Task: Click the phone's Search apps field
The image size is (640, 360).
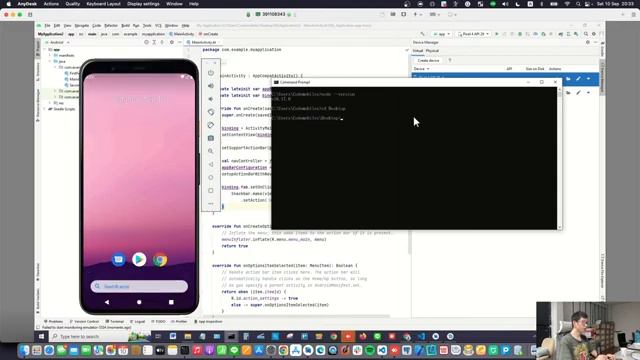Action: pos(139,286)
